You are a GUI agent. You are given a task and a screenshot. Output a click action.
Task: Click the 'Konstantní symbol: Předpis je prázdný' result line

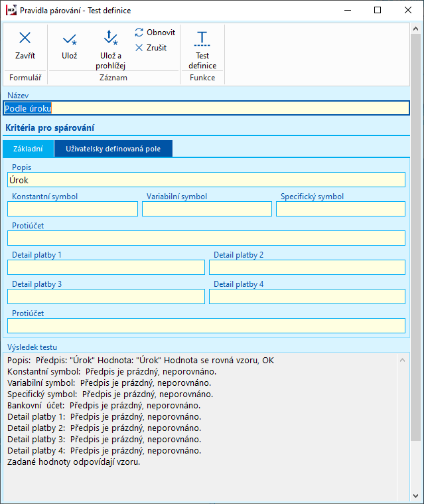[111, 372]
